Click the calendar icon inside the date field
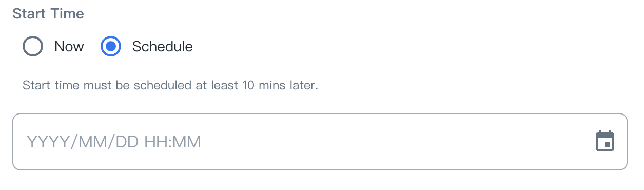Screen dimensions: 644x190 [x=605, y=141]
